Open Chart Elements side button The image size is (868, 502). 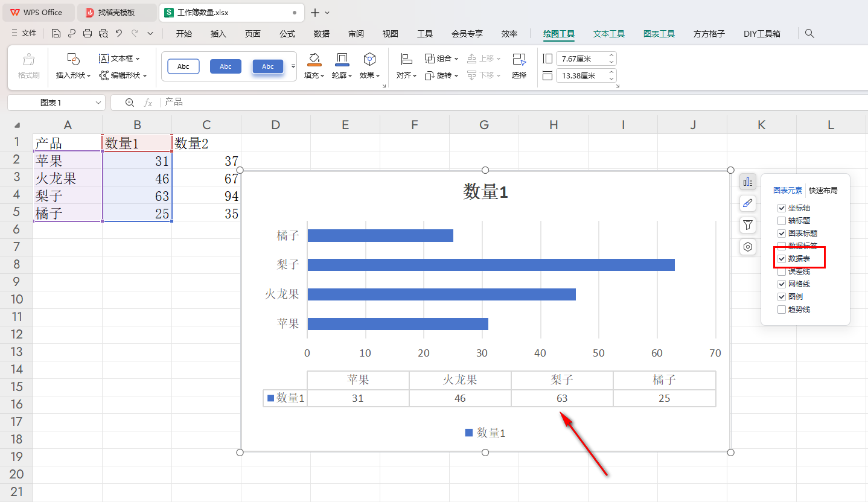(748, 182)
